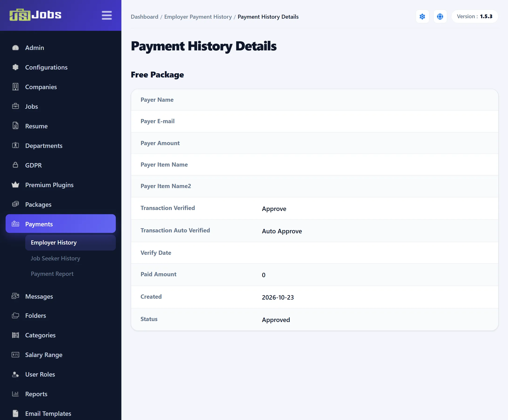The height and width of the screenshot is (420, 508).
Task: Toggle the hamburger sidebar menu
Action: point(107,15)
